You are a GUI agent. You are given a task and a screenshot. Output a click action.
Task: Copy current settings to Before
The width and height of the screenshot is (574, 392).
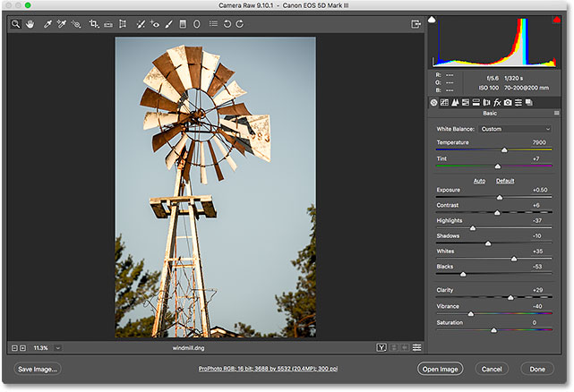405,348
